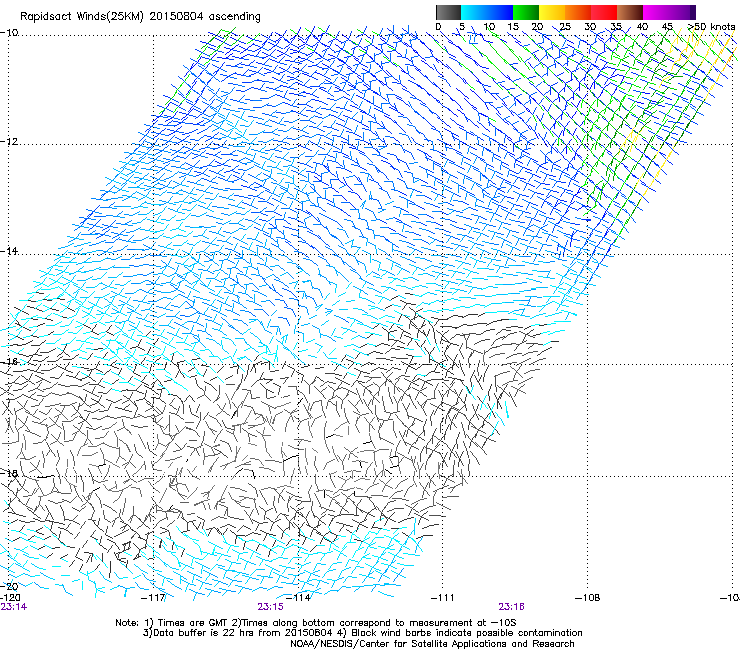Click the '5' label under the color scale
740x650 pixels.
[462, 27]
